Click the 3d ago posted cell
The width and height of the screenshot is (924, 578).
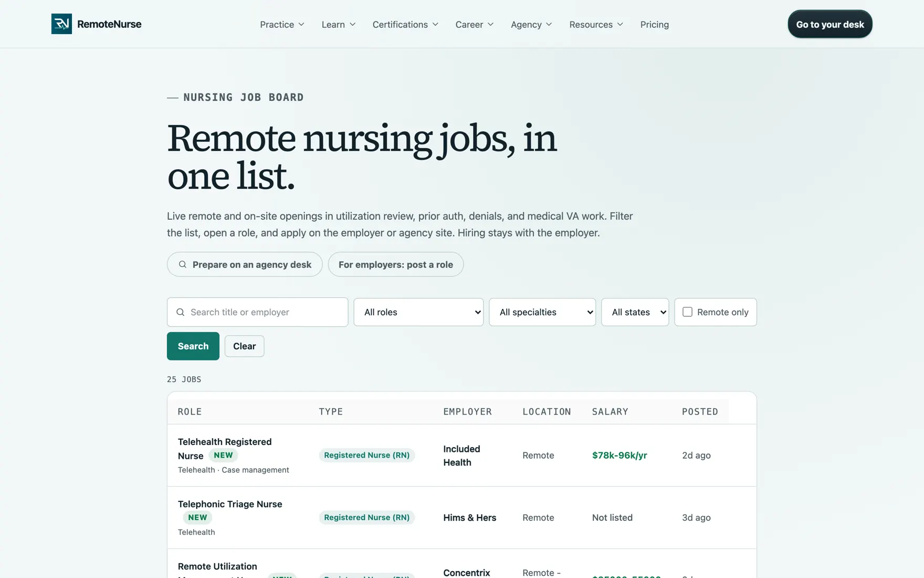coord(696,518)
